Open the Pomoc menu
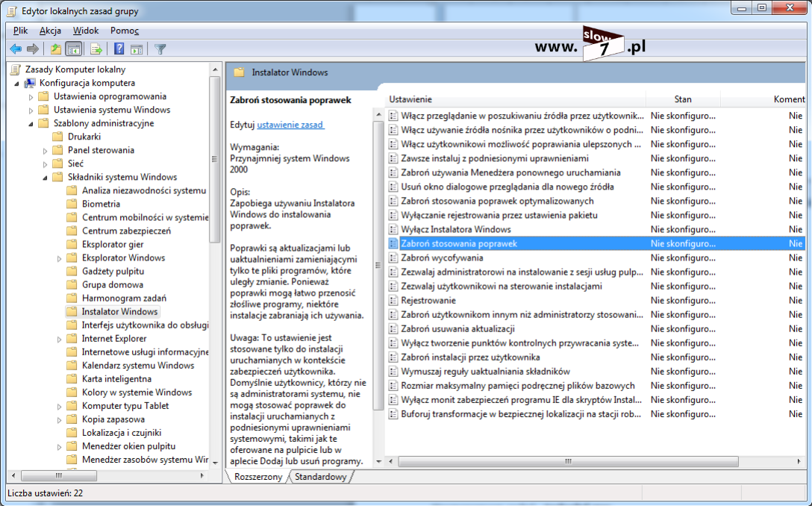The width and height of the screenshot is (812, 506). tap(125, 31)
